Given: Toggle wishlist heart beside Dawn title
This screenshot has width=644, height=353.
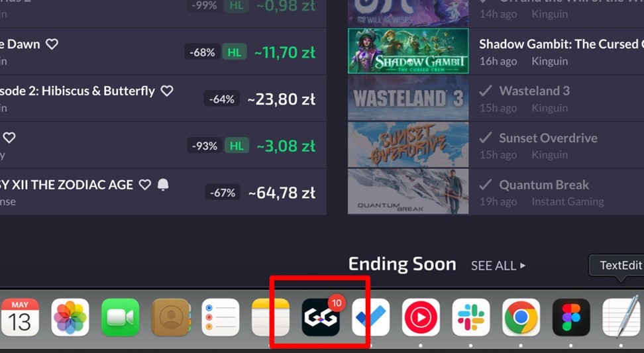Looking at the screenshot, I should tap(52, 44).
